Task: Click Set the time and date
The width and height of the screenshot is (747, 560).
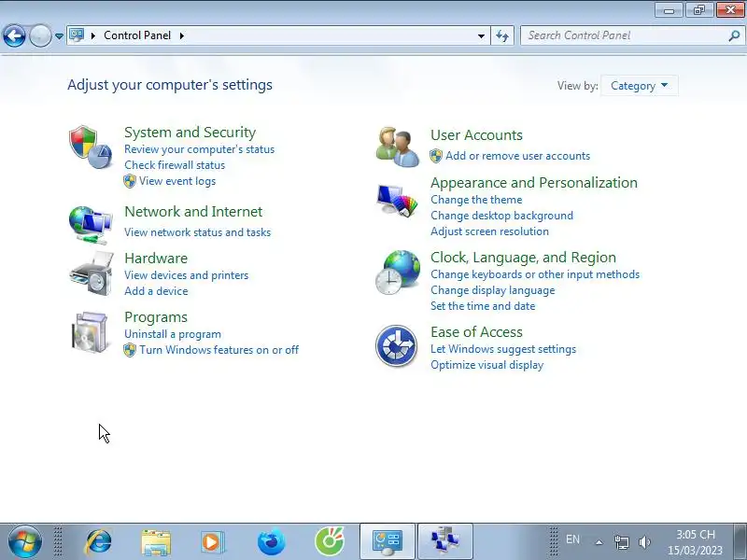Action: [483, 306]
